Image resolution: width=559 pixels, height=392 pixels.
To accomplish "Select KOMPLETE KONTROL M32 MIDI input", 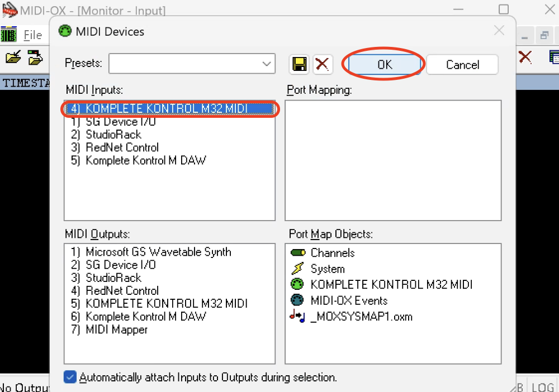I will (x=170, y=108).
